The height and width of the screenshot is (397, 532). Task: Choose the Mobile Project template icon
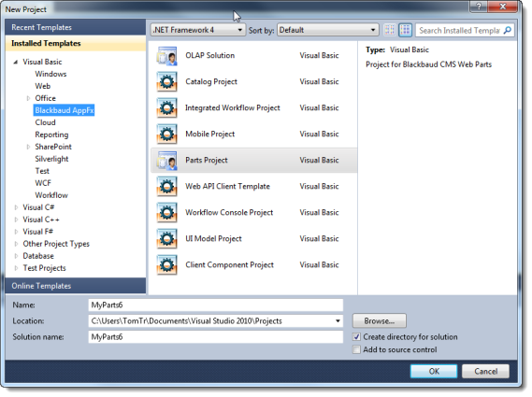(166, 135)
